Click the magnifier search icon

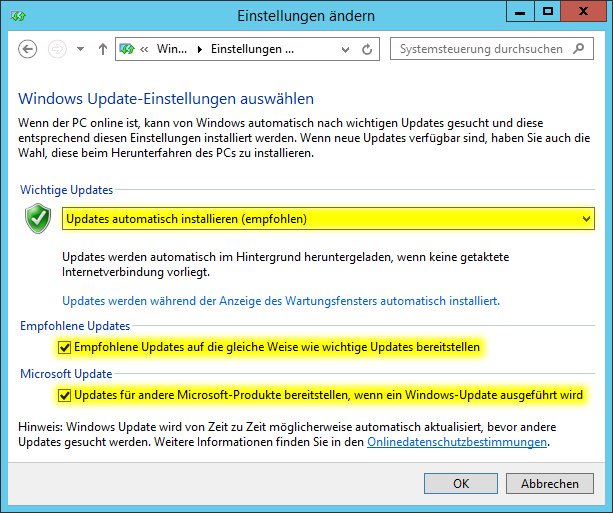click(x=579, y=48)
